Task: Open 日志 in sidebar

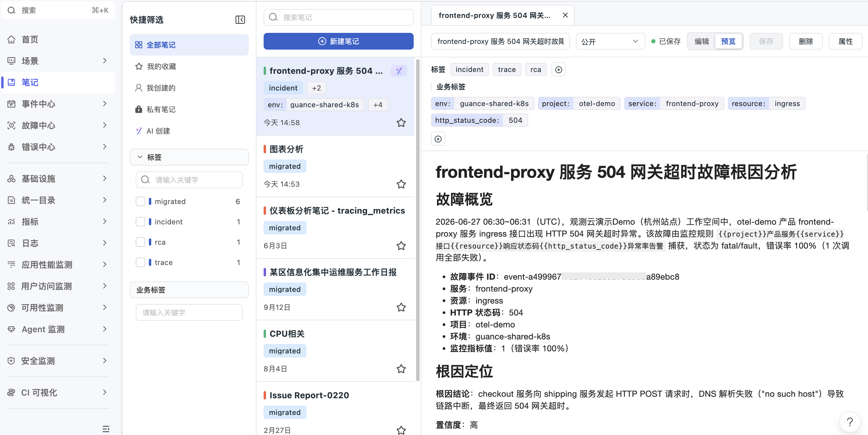Action: (58, 243)
